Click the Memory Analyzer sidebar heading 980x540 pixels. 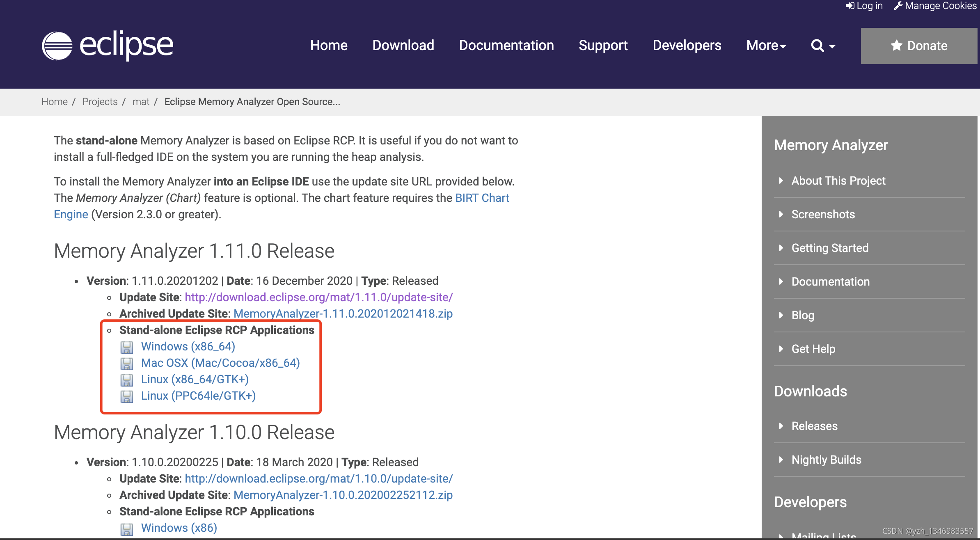coord(831,145)
